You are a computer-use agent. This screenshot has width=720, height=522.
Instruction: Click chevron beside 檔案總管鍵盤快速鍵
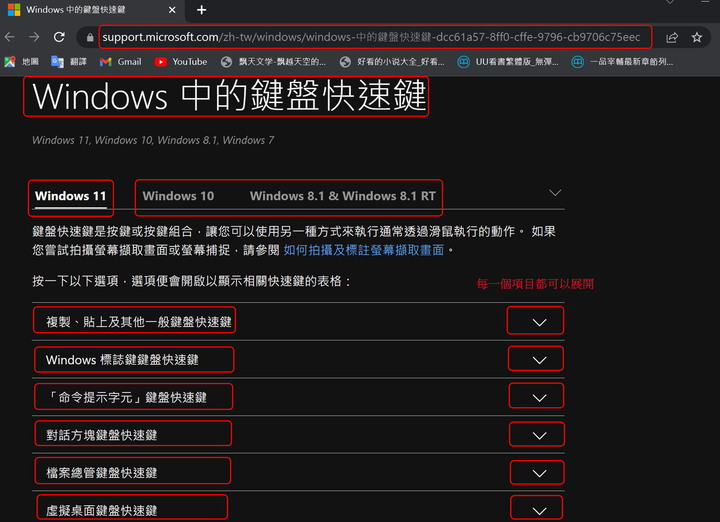[540, 473]
